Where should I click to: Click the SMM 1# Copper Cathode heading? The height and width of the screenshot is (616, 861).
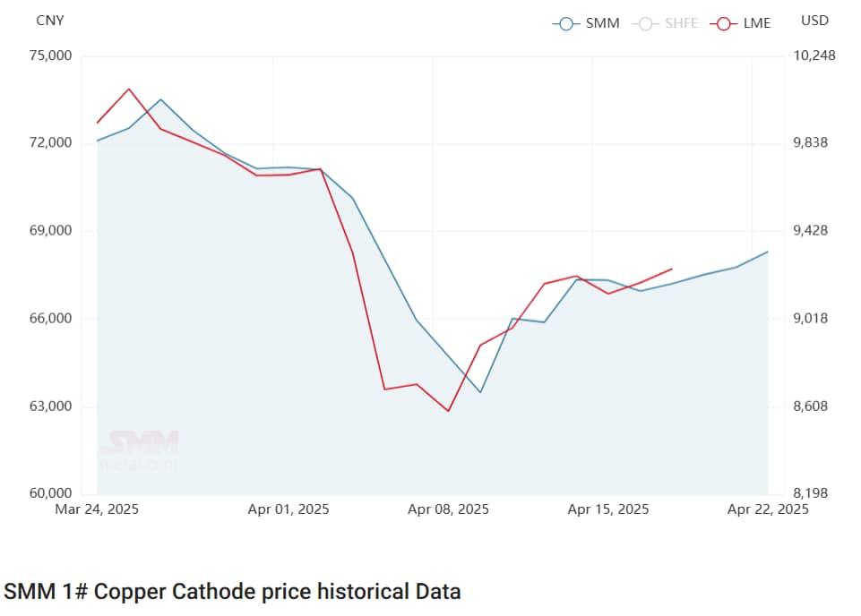click(232, 592)
